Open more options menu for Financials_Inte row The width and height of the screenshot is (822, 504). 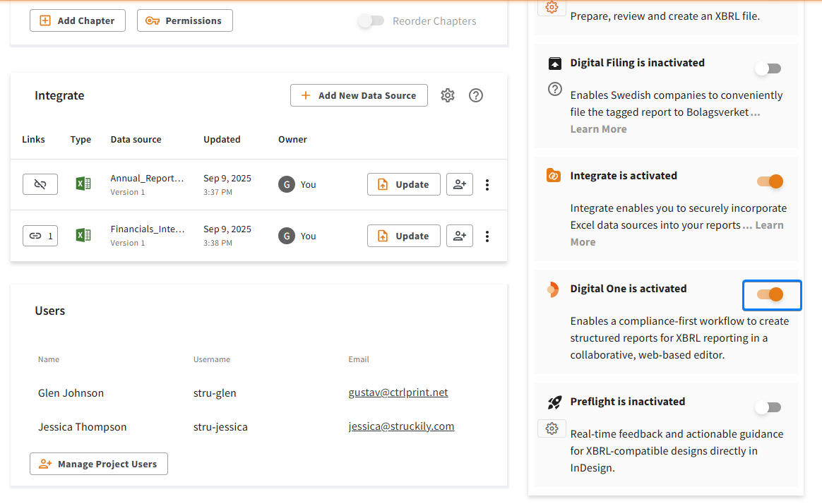pos(487,236)
